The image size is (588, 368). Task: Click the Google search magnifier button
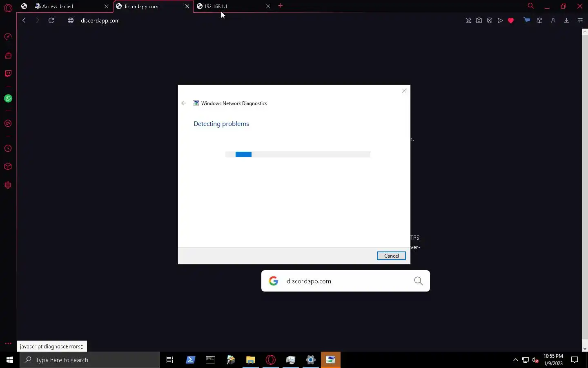pos(418,281)
